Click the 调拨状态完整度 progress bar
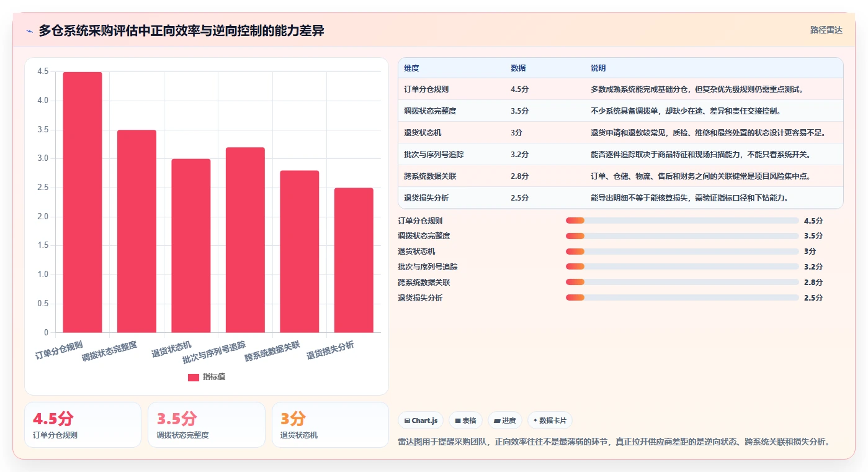The height and width of the screenshot is (472, 868). [x=682, y=236]
